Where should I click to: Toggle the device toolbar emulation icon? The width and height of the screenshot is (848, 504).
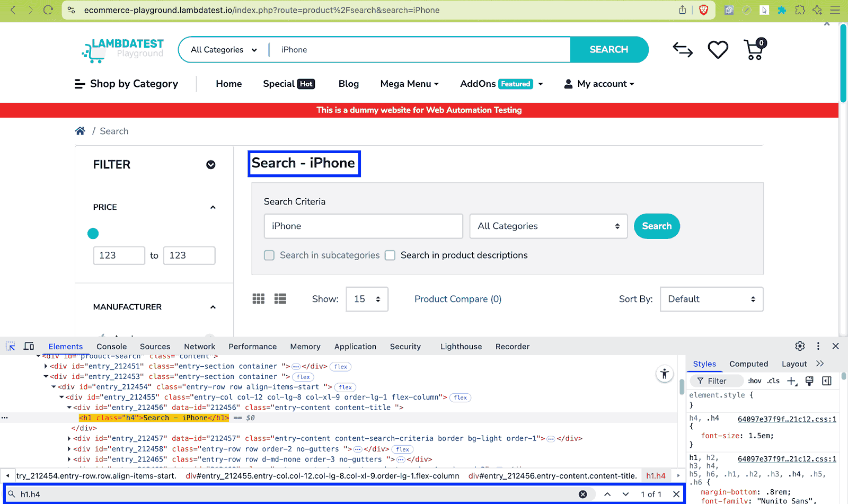[29, 346]
